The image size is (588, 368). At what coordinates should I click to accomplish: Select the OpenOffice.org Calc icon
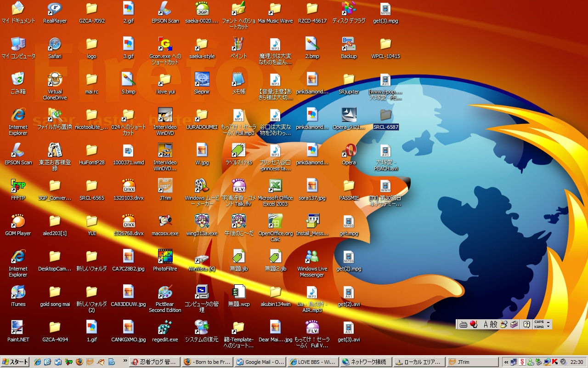point(275,228)
